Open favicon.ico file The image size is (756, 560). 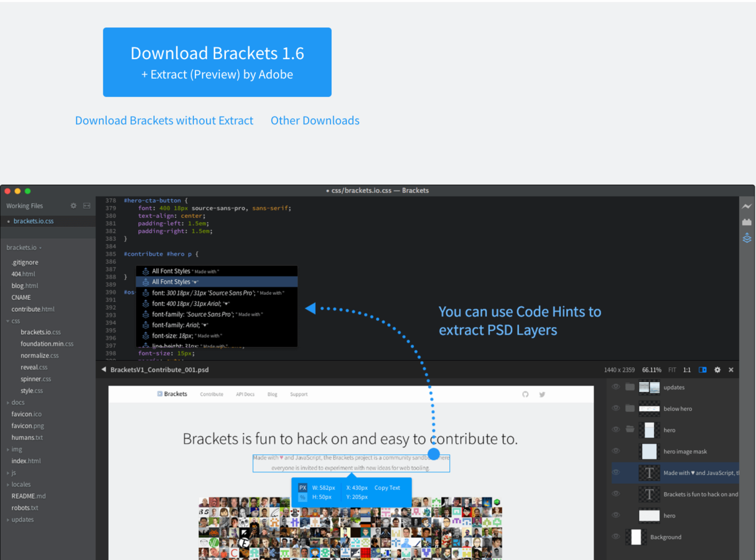27,414
